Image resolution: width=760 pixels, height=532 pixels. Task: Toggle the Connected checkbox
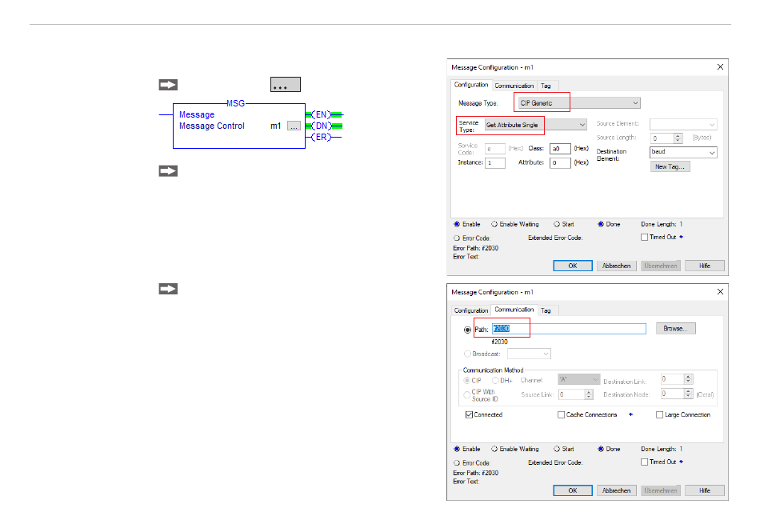pos(469,415)
